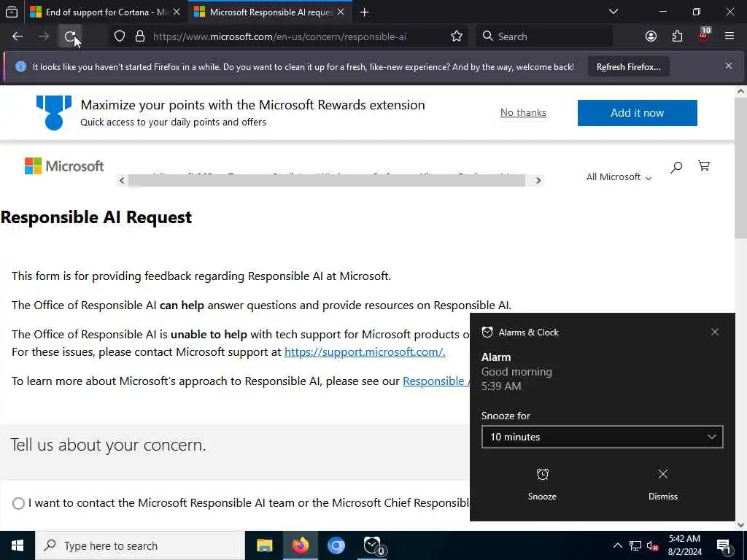
Task: Click the network tray icon
Action: (x=635, y=545)
